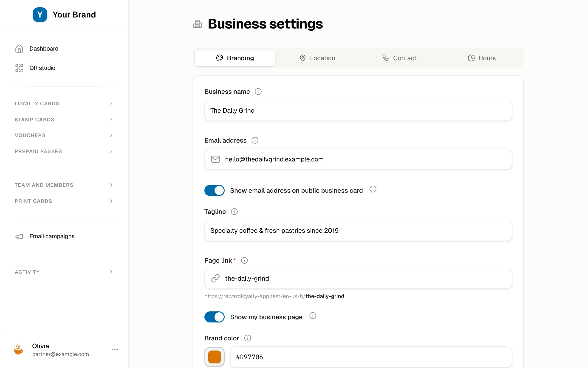
Task: Click the building icon beside Business settings
Action: click(198, 24)
